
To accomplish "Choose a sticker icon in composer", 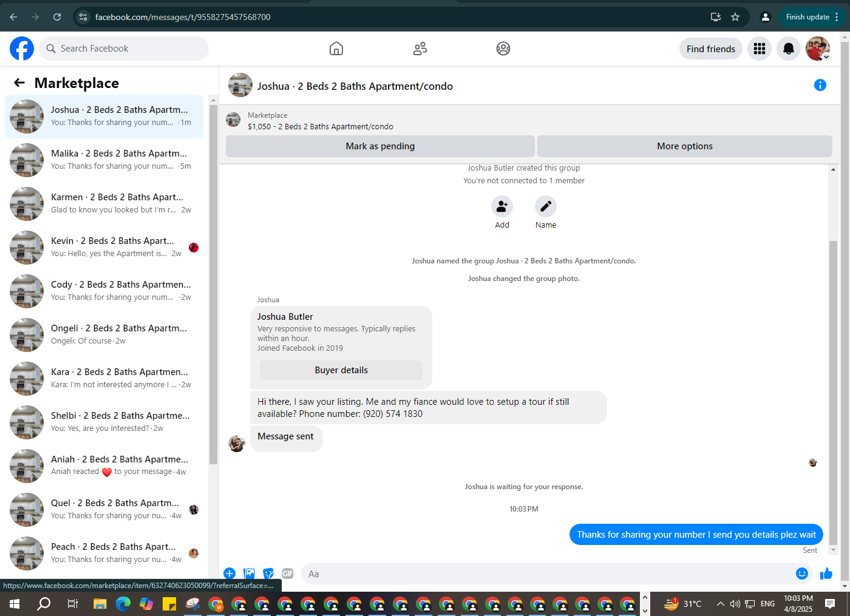I will 268,574.
